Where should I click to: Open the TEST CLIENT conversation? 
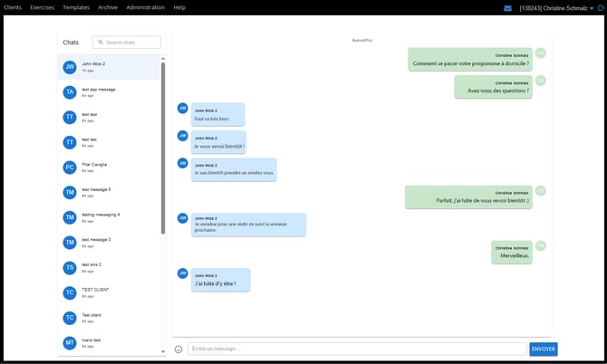coord(109,292)
